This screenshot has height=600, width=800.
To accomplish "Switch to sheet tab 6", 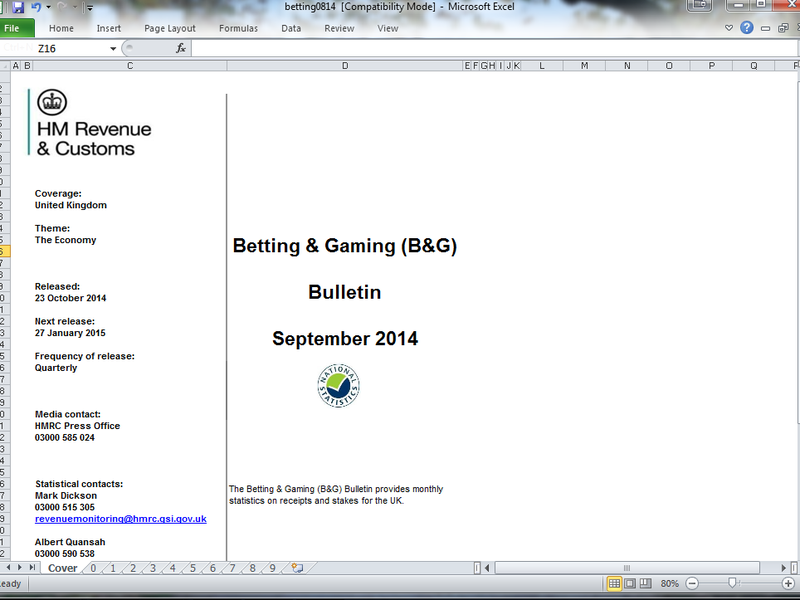I will 212,568.
